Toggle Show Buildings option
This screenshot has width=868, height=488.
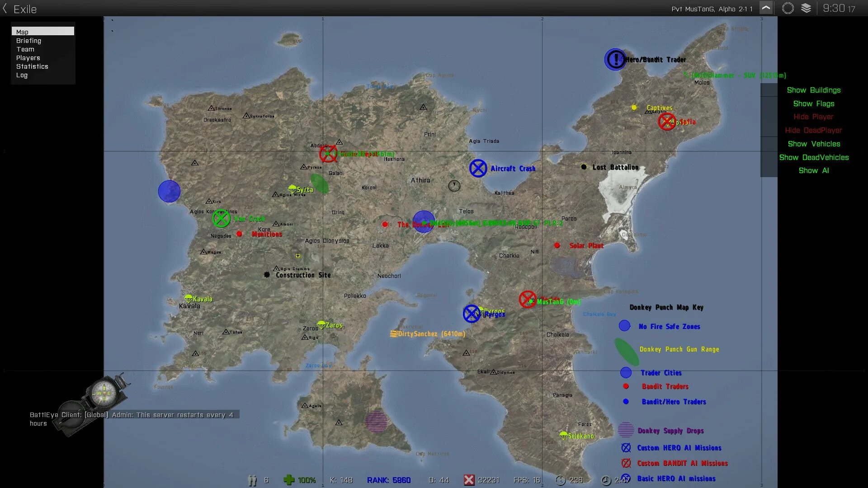813,90
